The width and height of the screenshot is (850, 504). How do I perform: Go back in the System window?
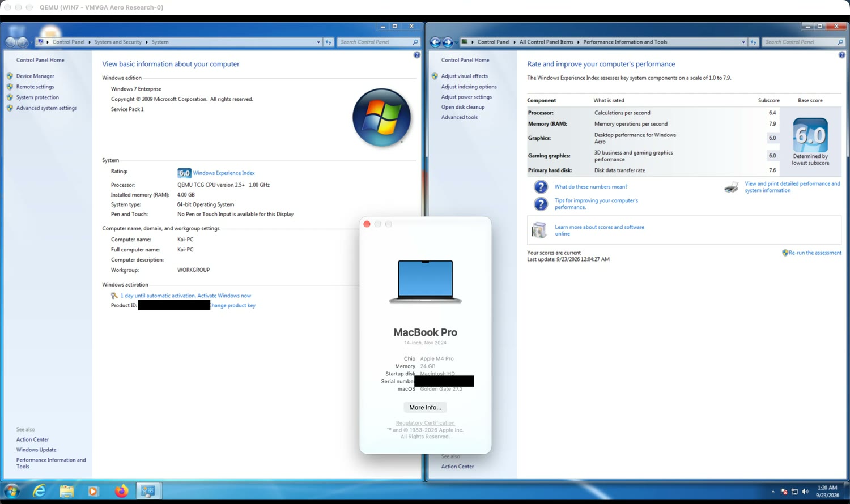pyautogui.click(x=10, y=42)
